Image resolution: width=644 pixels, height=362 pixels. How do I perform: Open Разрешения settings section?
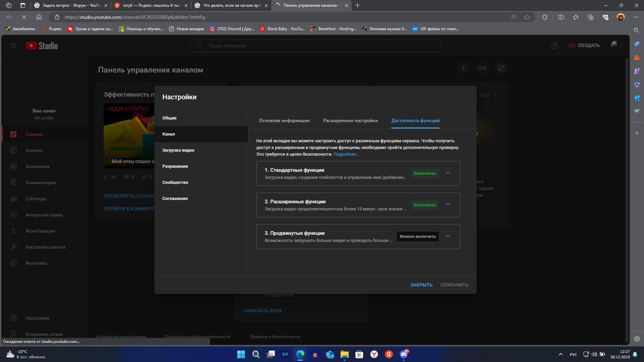pyautogui.click(x=201, y=166)
